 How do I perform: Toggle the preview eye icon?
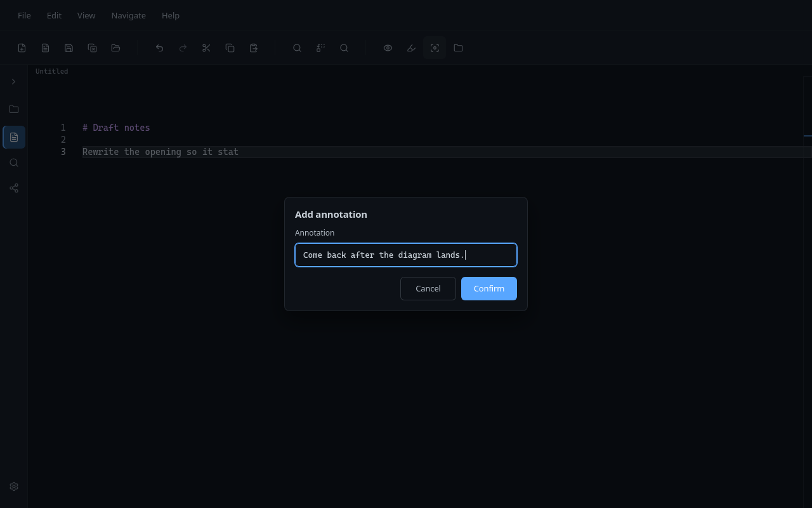coord(388,48)
